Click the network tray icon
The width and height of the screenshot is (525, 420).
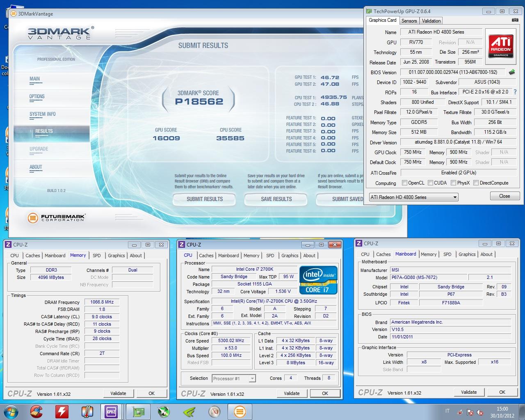click(x=461, y=412)
